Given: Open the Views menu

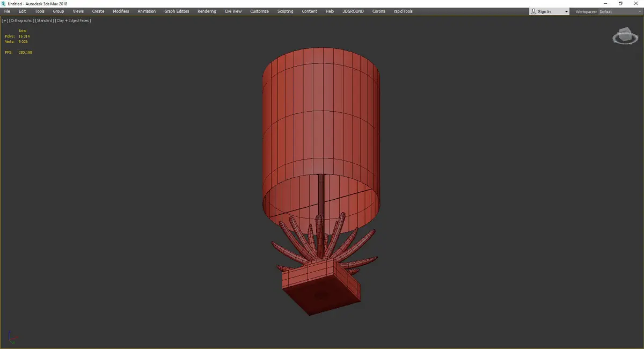Looking at the screenshot, I should coord(78,11).
